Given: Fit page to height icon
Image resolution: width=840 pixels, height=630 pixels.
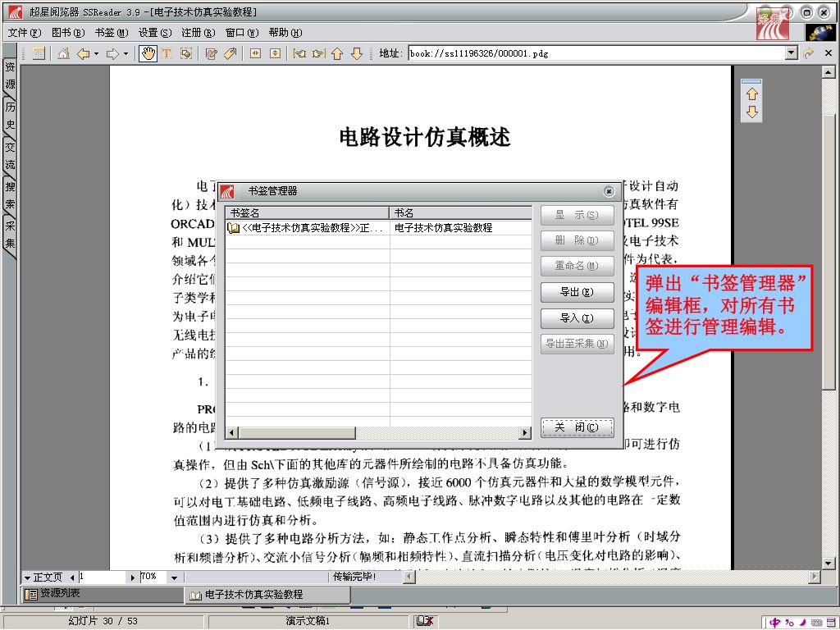Looking at the screenshot, I should click(x=276, y=53).
